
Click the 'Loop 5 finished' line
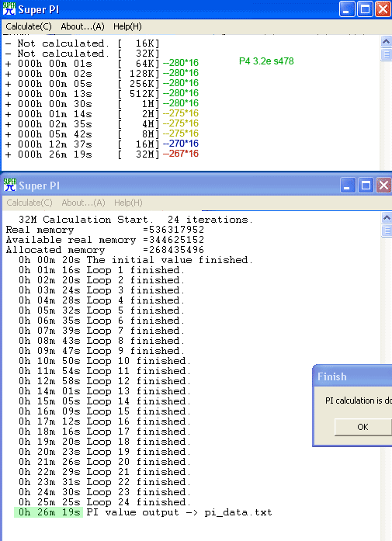click(102, 310)
